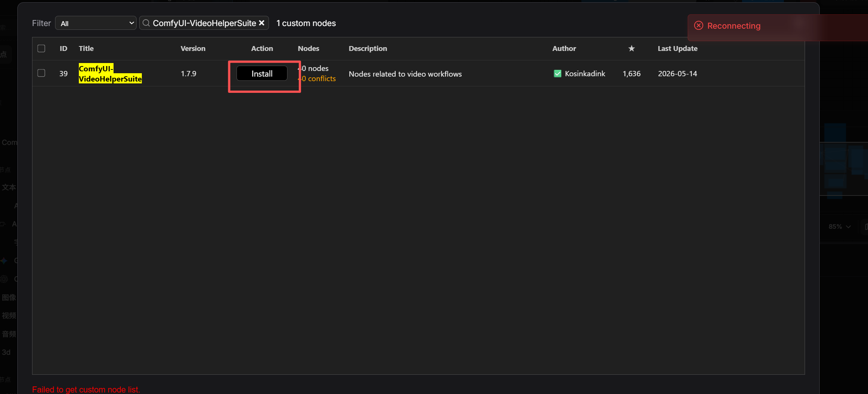Focus the search field containing ComfyUI-VideoHelperSuite

204,23
